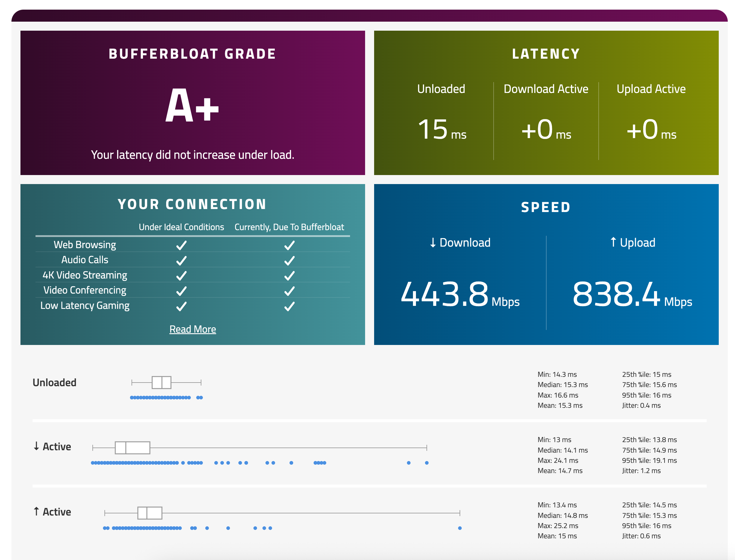735x560 pixels.
Task: Click the BUFFERBLOAT GRADE heading
Action: point(193,54)
